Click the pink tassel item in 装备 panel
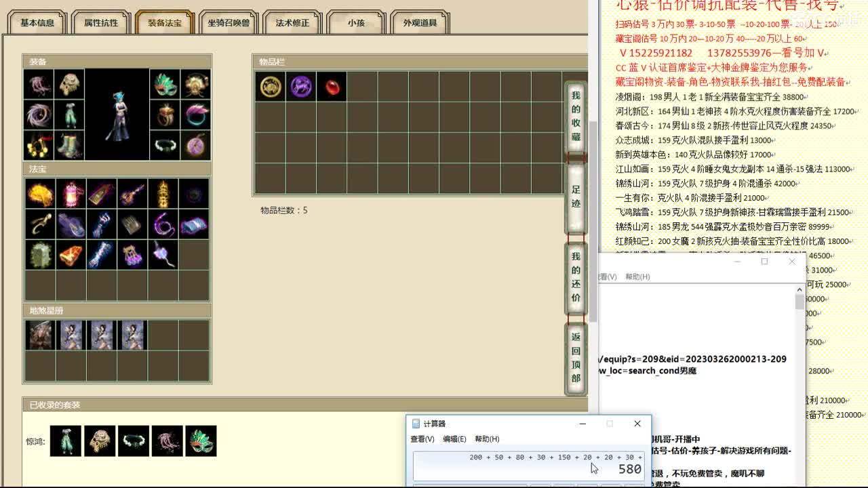 point(39,85)
